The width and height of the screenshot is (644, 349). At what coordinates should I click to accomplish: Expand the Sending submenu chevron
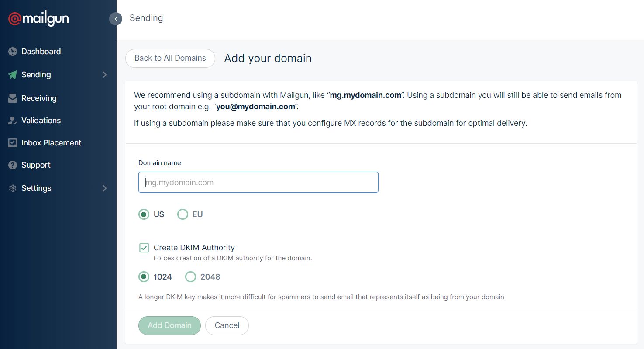tap(104, 75)
